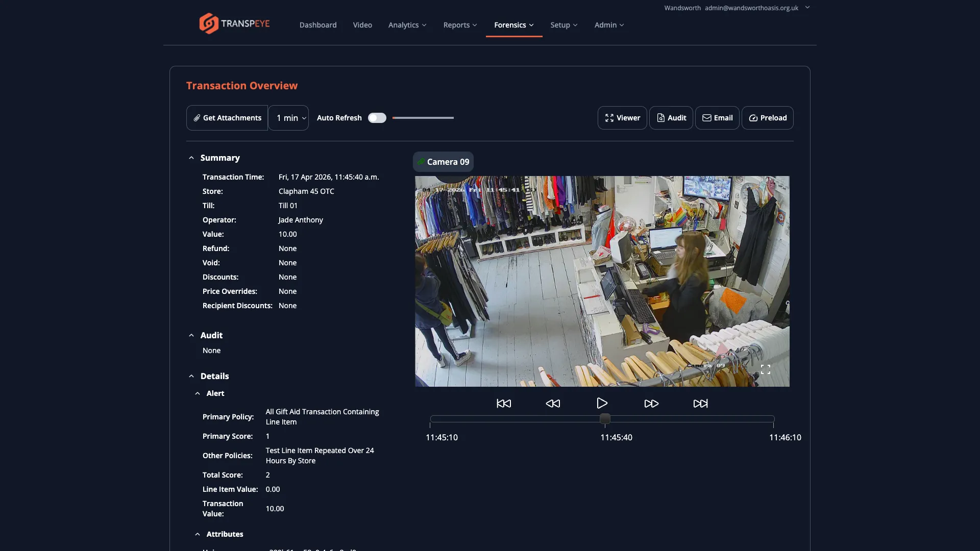Click the fullscreen icon inside the camera feed
This screenshot has width=980, height=551.
click(766, 369)
